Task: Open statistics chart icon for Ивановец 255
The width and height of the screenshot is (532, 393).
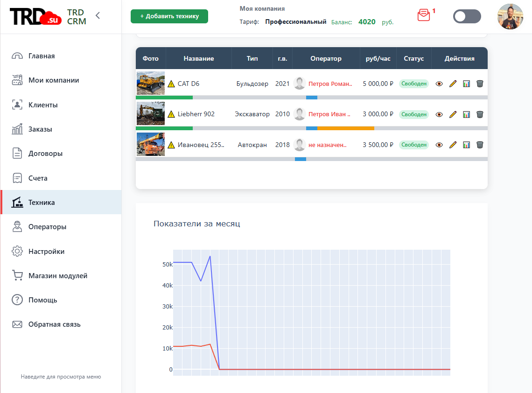Action: (467, 145)
